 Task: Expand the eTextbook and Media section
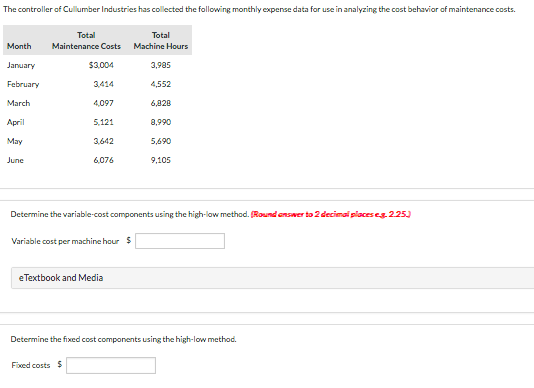pyautogui.click(x=272, y=278)
